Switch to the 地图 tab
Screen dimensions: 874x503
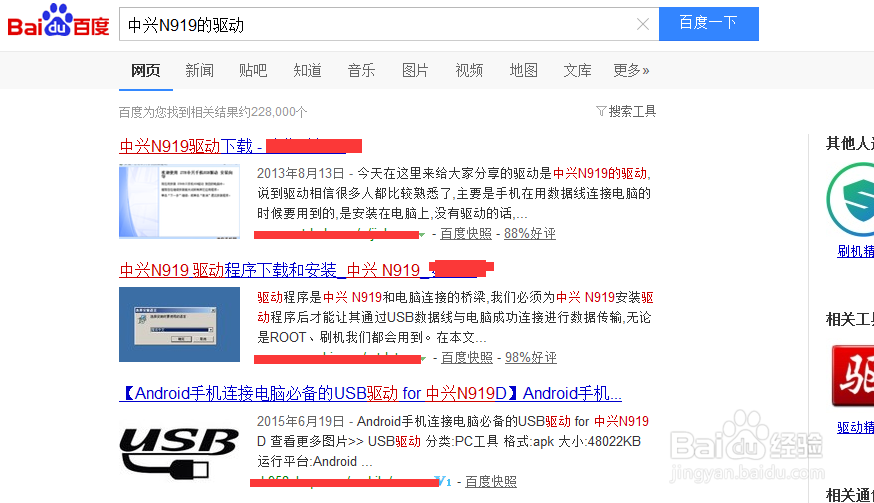(x=523, y=70)
